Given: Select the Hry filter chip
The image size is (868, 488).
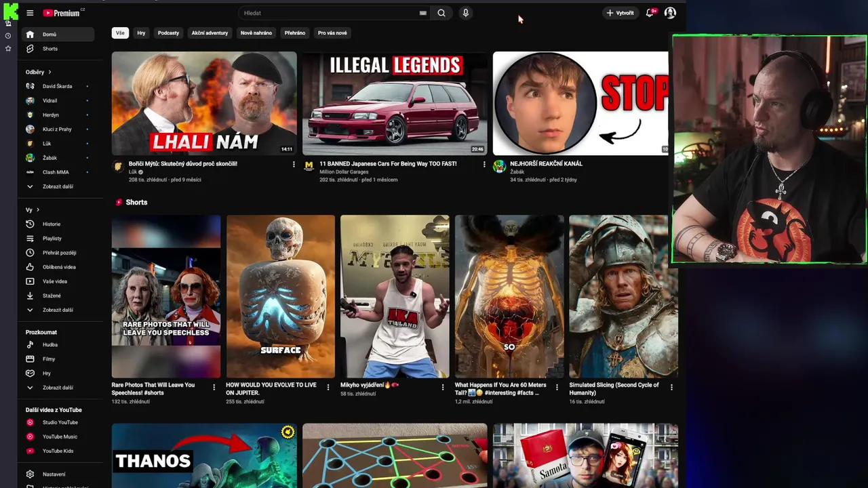Looking at the screenshot, I should point(141,33).
